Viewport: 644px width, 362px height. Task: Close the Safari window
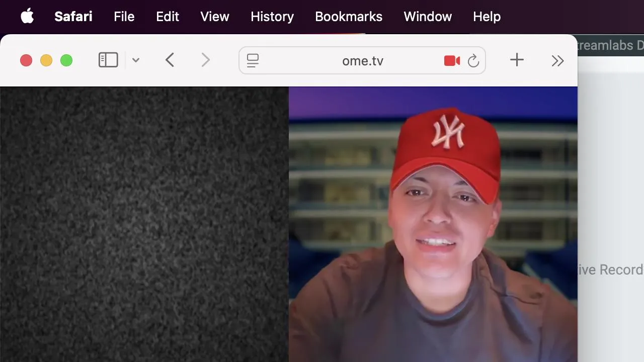(26, 61)
